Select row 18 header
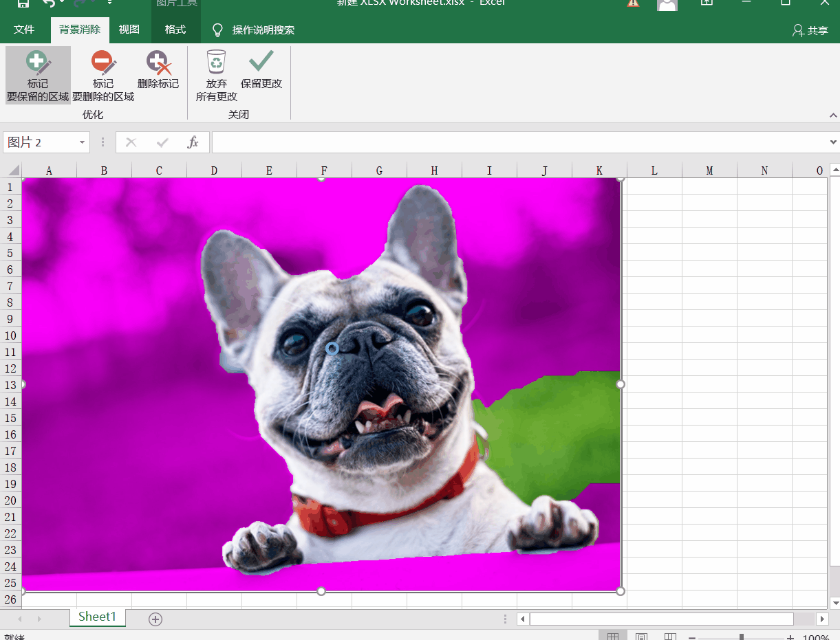Screen dimensions: 840x640 pyautogui.click(x=10, y=467)
